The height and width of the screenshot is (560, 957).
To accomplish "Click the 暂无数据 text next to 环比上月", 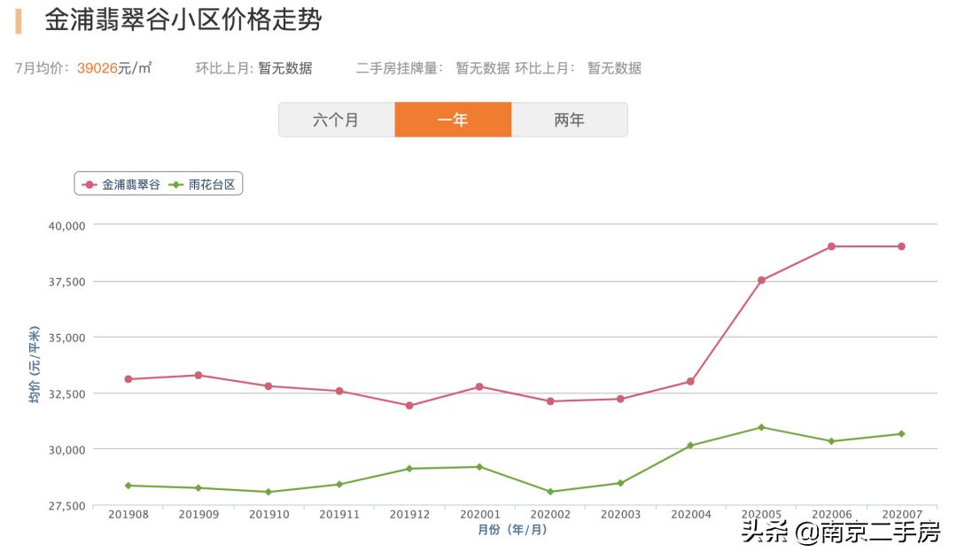I will [x=285, y=66].
